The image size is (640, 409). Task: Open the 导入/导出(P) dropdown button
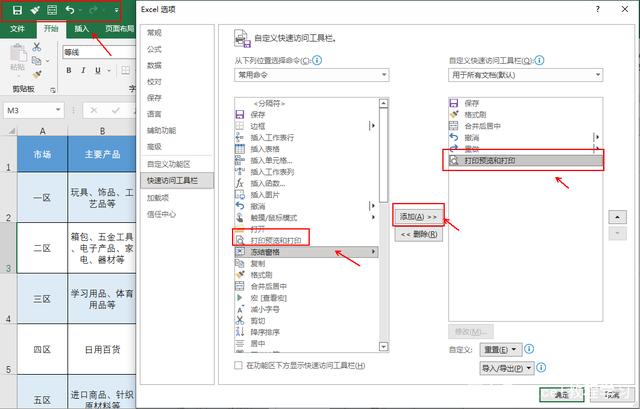(507, 368)
